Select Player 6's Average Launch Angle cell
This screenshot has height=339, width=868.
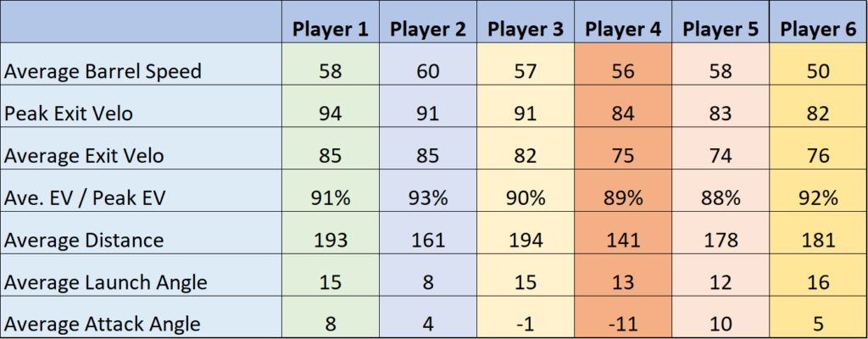click(x=817, y=281)
